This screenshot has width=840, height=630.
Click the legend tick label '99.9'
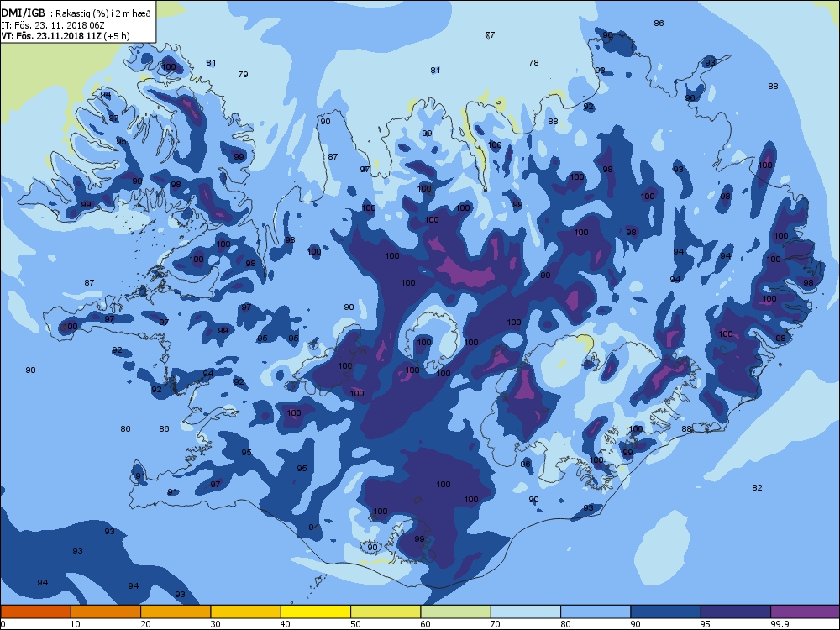[779, 624]
